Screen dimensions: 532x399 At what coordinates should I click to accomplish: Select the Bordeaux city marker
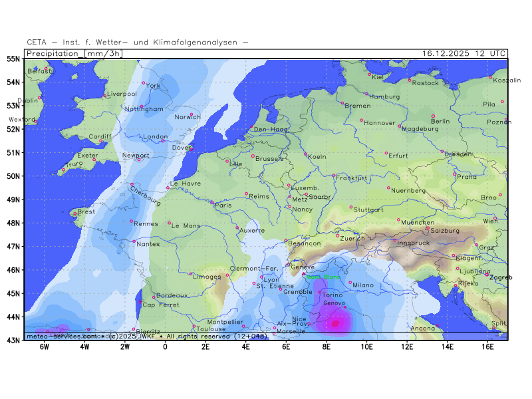pos(154,297)
